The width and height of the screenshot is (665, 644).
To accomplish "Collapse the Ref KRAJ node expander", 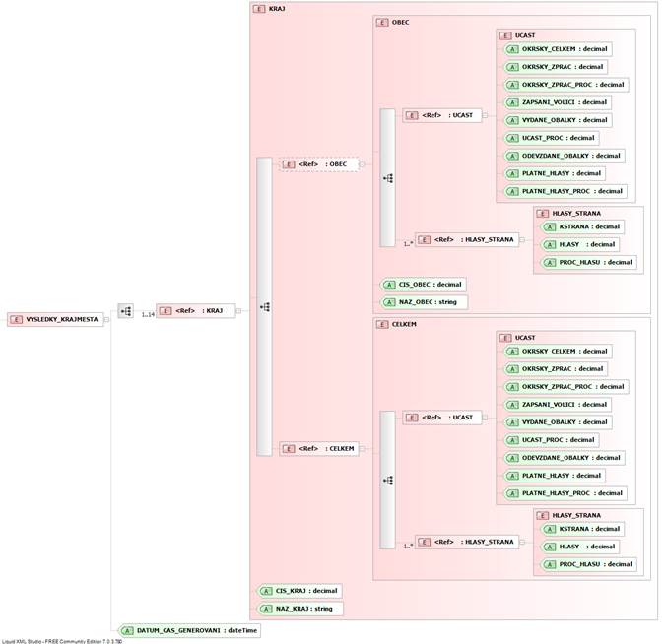I will click(238, 311).
